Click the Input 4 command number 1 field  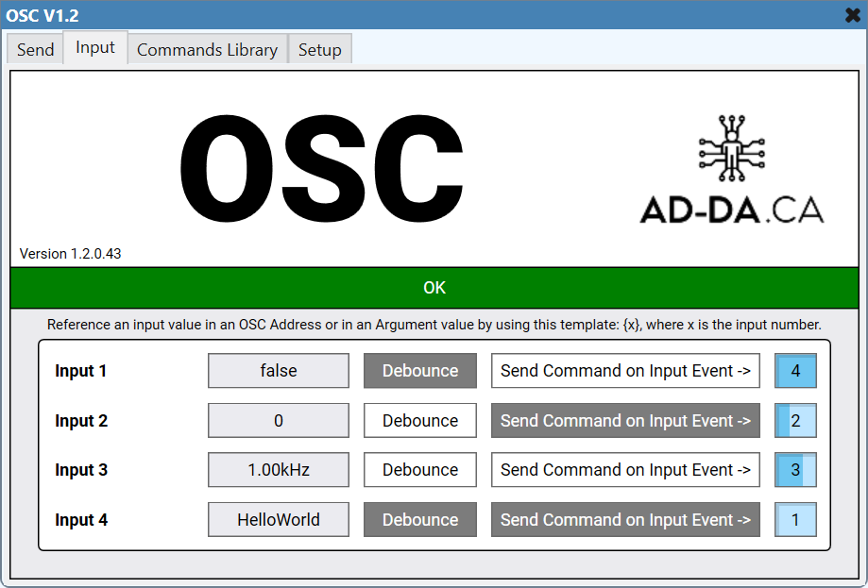795,520
